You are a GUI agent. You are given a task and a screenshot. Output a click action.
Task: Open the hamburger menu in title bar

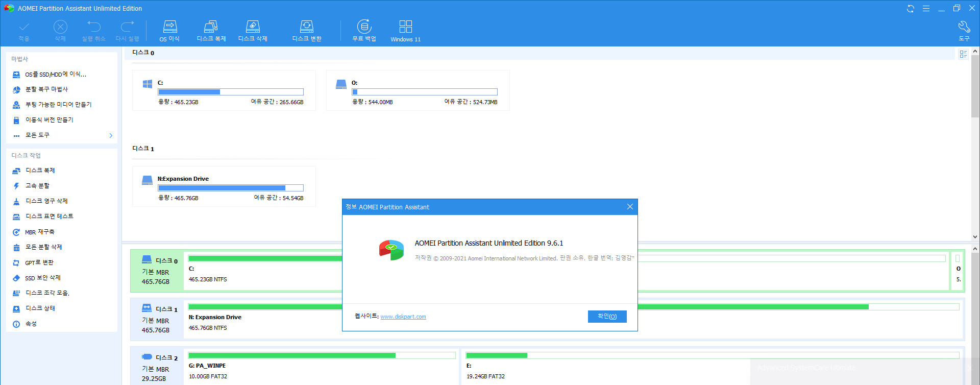tap(926, 8)
